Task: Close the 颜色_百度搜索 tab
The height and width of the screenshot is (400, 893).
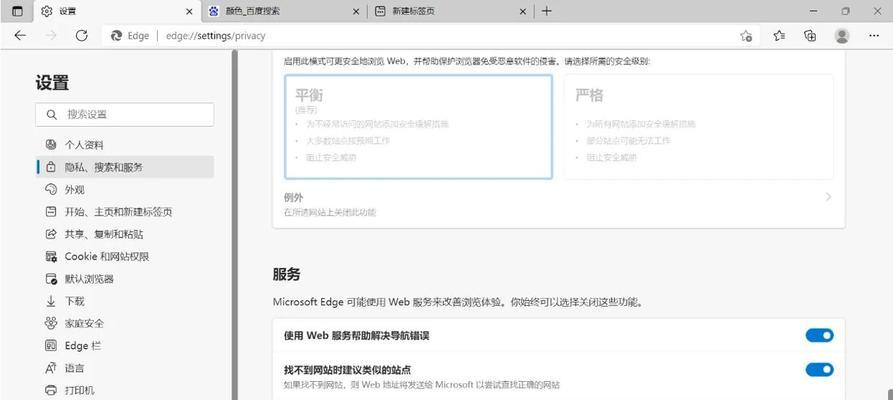Action: (356, 11)
